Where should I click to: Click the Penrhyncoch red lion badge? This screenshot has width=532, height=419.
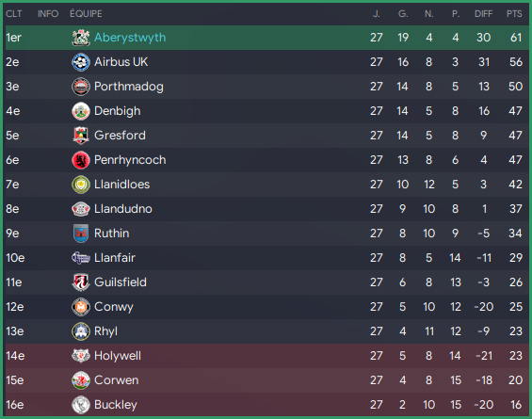[x=81, y=160]
